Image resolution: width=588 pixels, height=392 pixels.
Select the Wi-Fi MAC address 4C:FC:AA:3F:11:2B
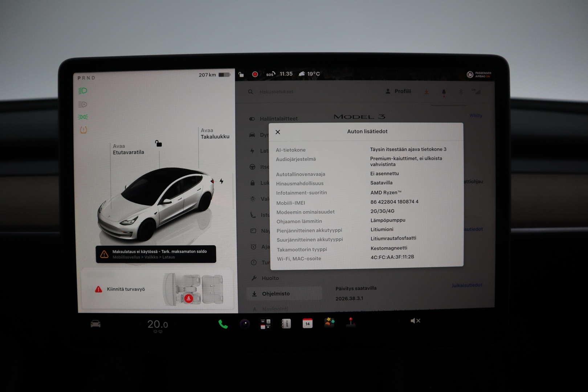pyautogui.click(x=392, y=257)
